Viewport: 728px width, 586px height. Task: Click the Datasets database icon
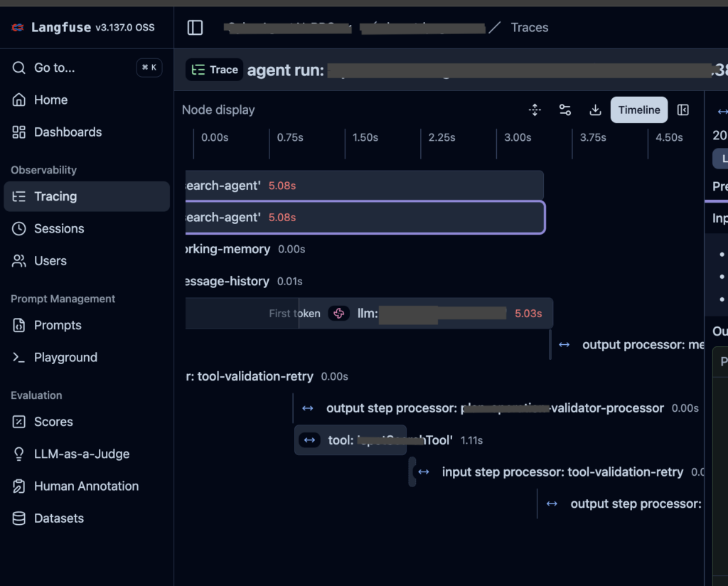click(19, 518)
